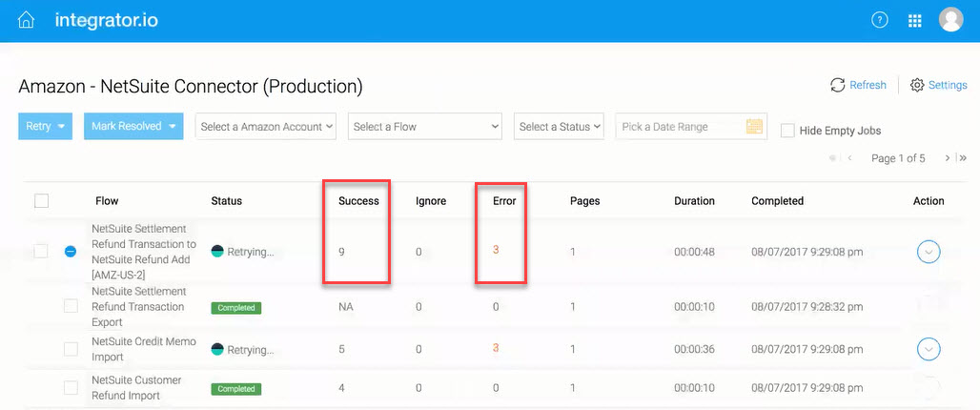Click the NetSuite Credit Memo Import flow name
980x410 pixels.
pyautogui.click(x=144, y=349)
